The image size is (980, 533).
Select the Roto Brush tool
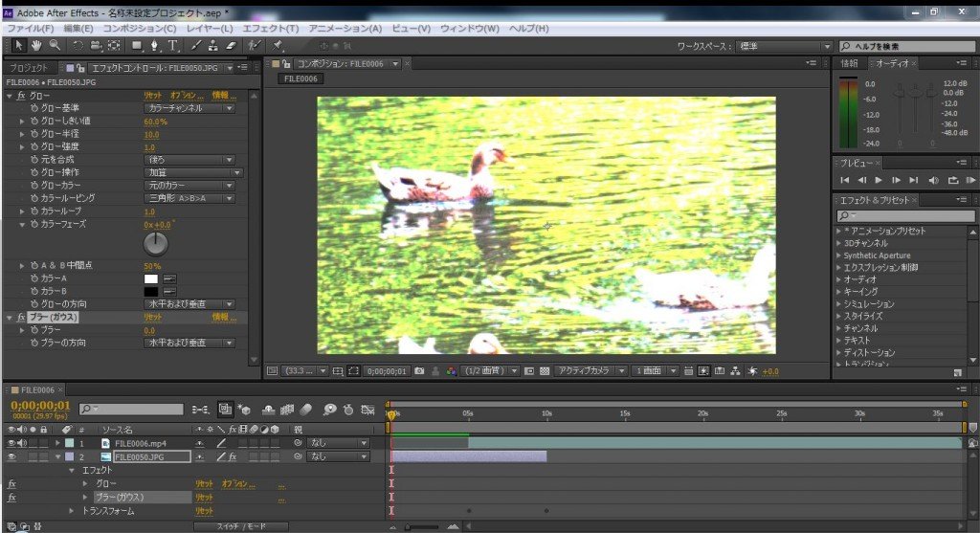(254, 46)
